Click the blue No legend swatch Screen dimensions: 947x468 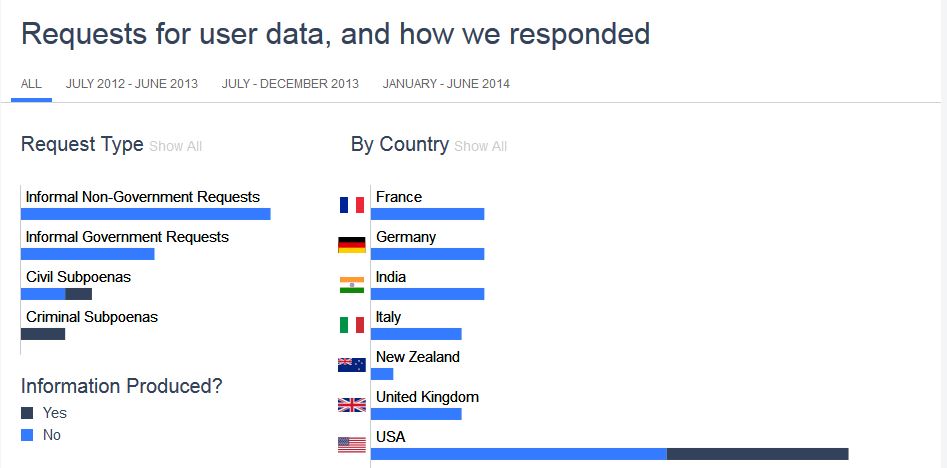coord(27,435)
